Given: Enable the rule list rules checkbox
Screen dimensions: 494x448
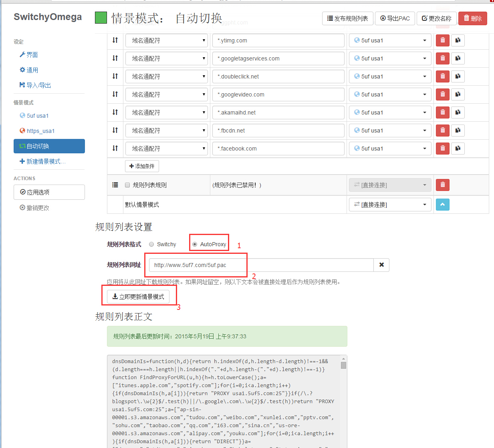Looking at the screenshot, I should pos(127,185).
